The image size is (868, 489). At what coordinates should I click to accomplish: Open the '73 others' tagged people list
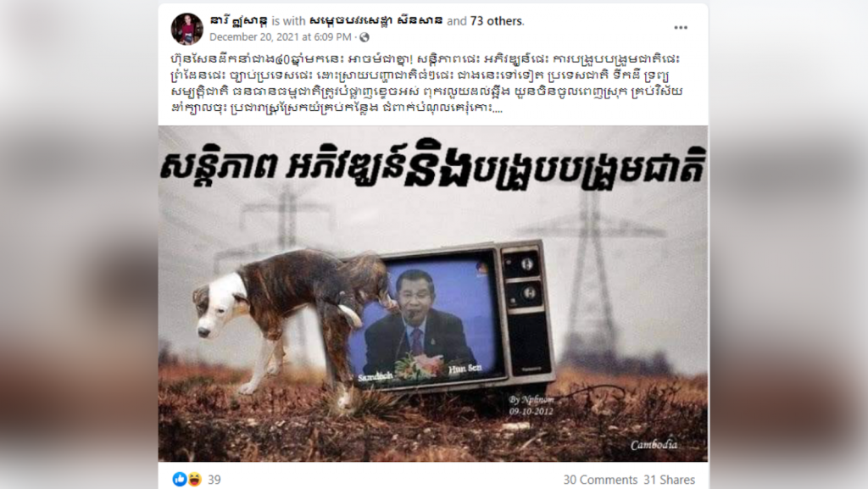coord(496,21)
